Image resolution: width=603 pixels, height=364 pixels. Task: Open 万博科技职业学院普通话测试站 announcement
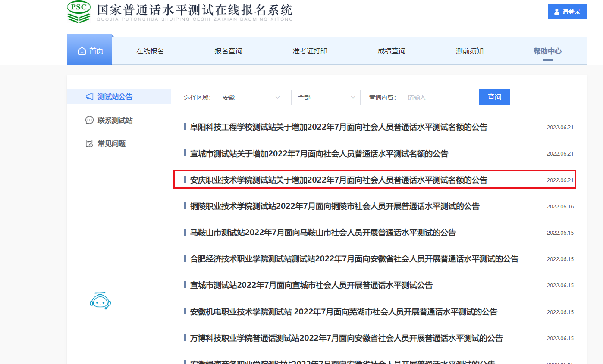346,338
